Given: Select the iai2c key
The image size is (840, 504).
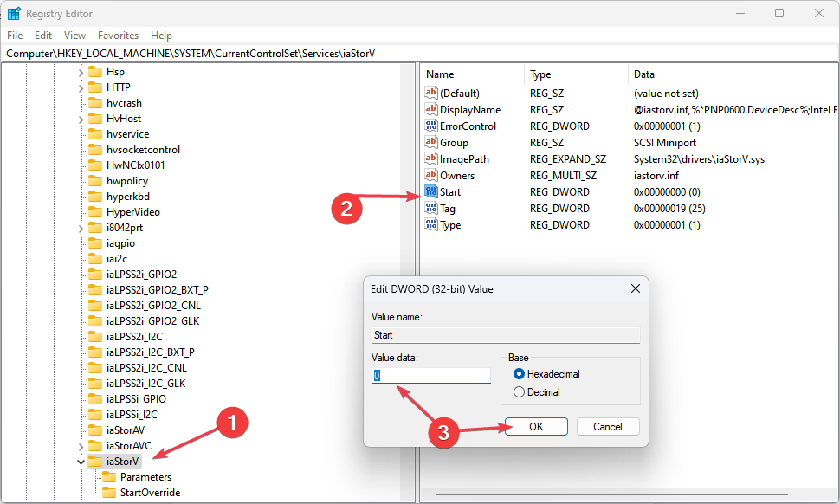Looking at the screenshot, I should pos(117,259).
